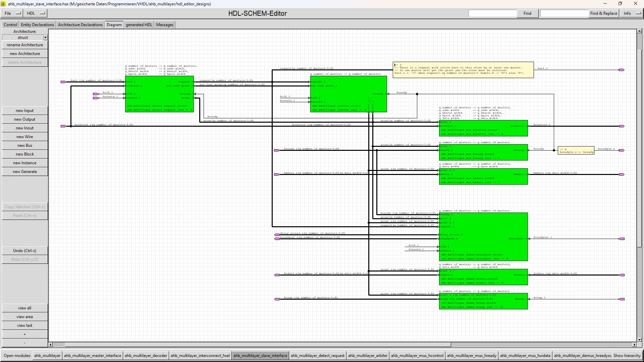Open the Architecture struct dropdown arrow
This screenshot has height=362, width=644.
(45, 38)
